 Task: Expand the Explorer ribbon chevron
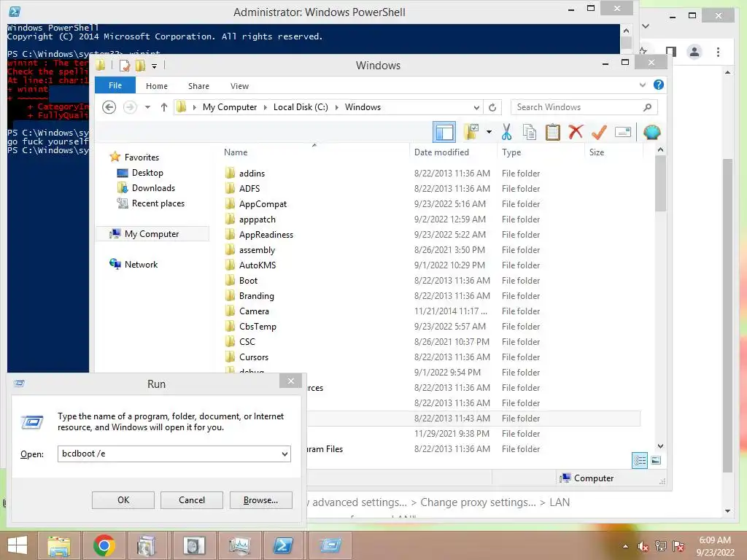click(642, 85)
